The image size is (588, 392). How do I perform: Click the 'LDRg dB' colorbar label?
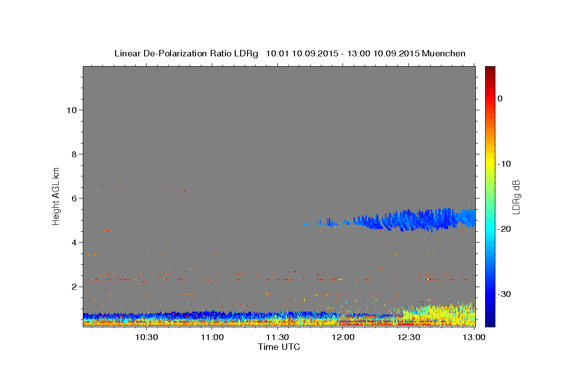tap(515, 197)
